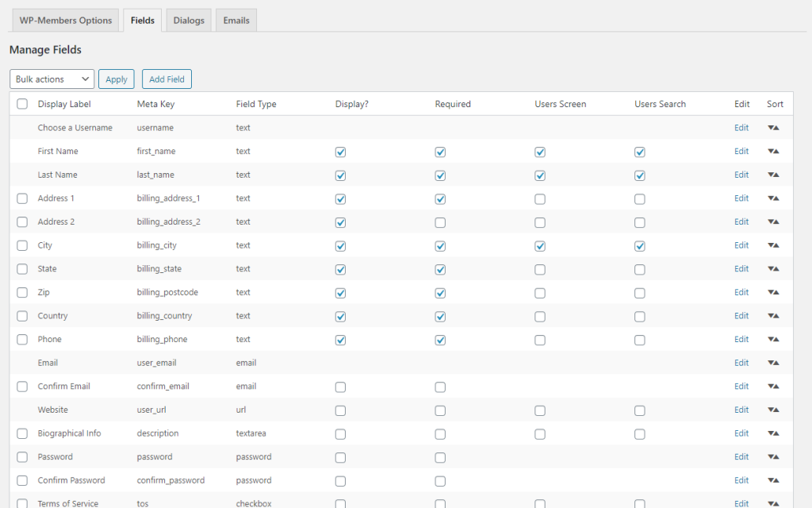This screenshot has width=812, height=508.
Task: Uncheck Required for the Address 1 field
Action: (440, 199)
